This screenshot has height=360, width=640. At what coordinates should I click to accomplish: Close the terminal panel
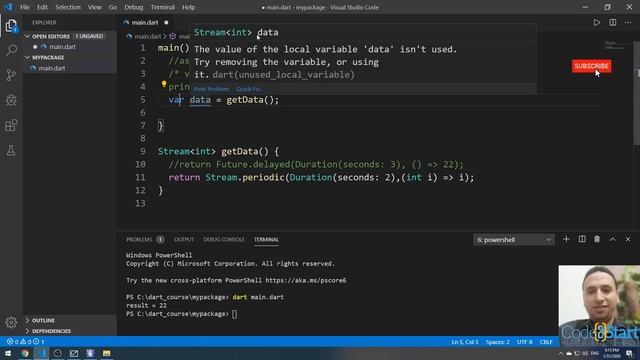click(x=628, y=239)
